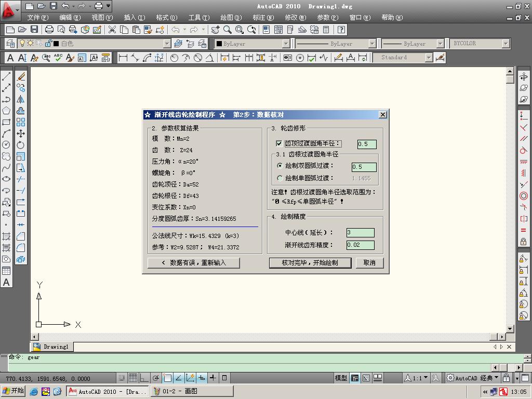532x399 pixels.
Task: Open the 视图(V) menu
Action: [x=102, y=18]
